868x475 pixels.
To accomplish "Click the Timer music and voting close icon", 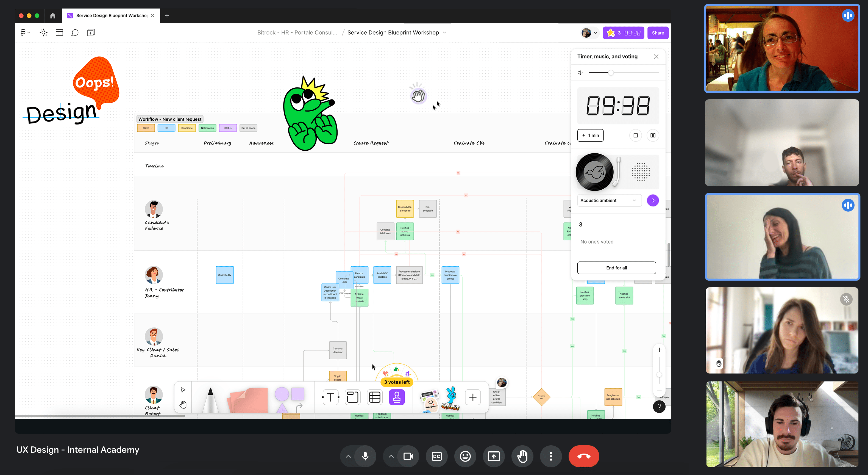I will click(x=656, y=57).
